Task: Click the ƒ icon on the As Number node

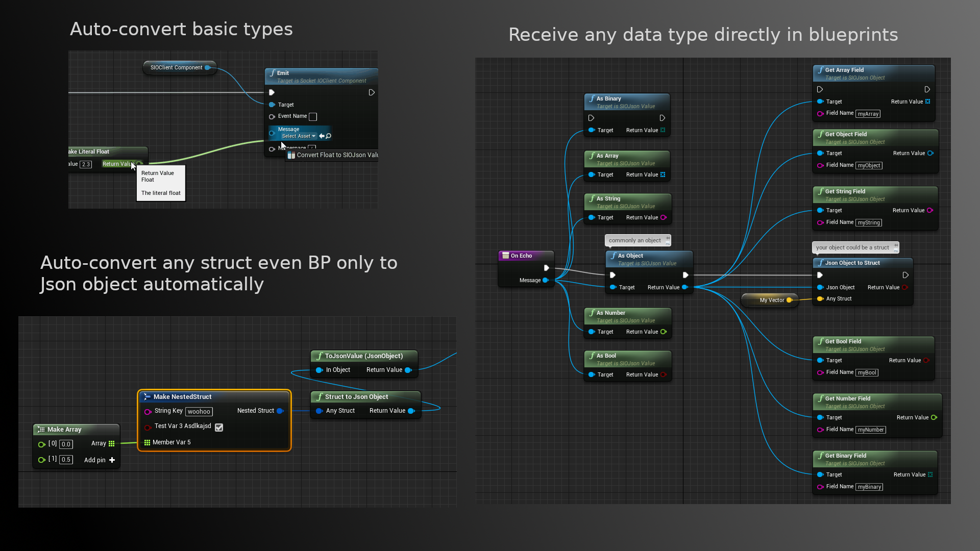Action: click(x=594, y=313)
